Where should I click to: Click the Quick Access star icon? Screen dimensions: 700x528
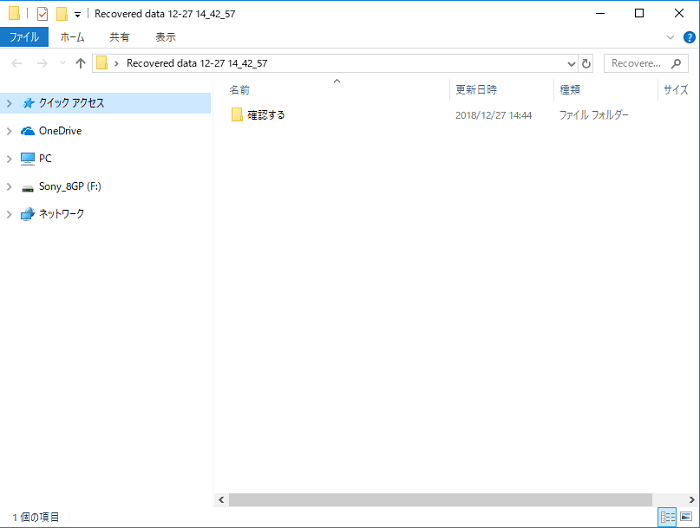[x=28, y=104]
